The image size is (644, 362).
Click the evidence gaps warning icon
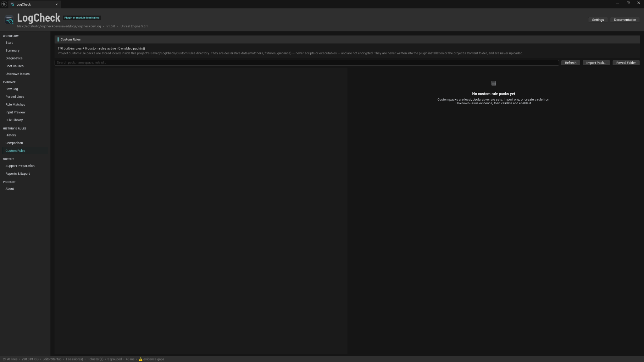(141, 359)
